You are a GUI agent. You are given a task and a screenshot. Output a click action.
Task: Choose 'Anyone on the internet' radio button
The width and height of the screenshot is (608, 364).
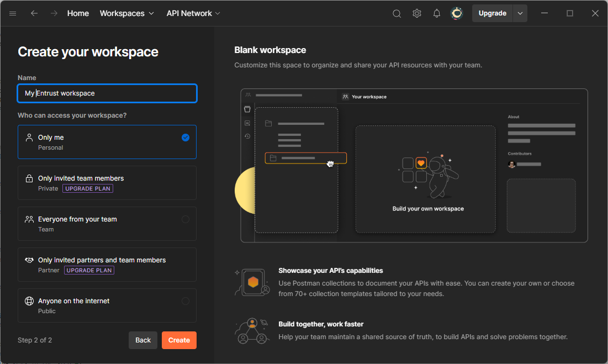185,301
